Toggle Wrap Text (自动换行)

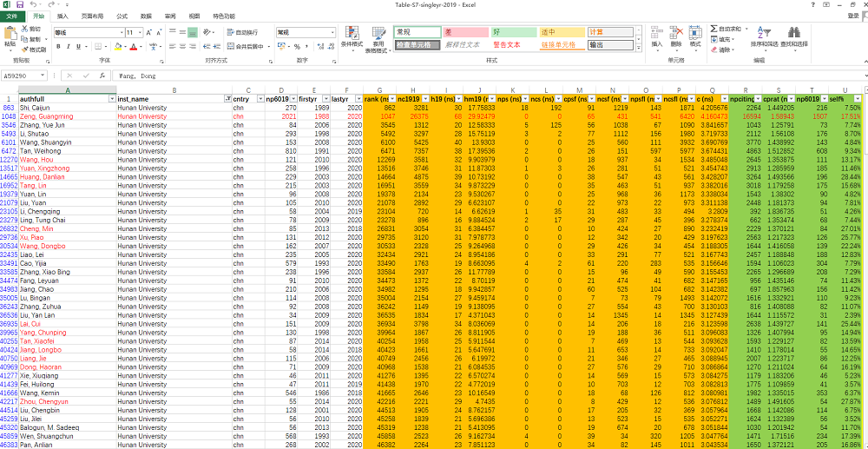(x=242, y=32)
